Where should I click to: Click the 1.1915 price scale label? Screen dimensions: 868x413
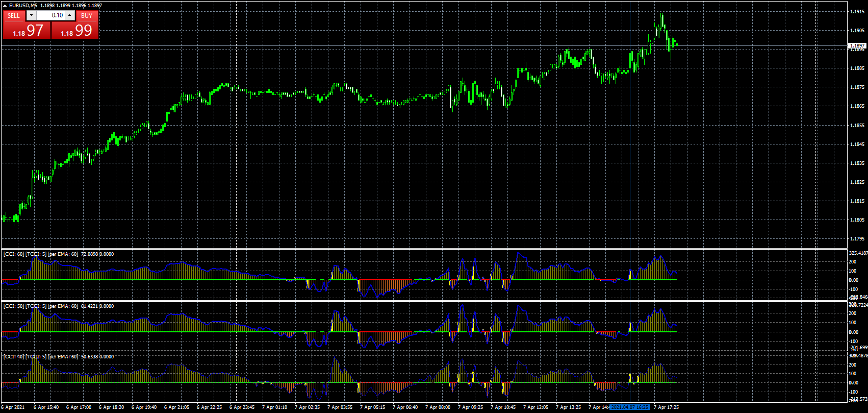(857, 11)
